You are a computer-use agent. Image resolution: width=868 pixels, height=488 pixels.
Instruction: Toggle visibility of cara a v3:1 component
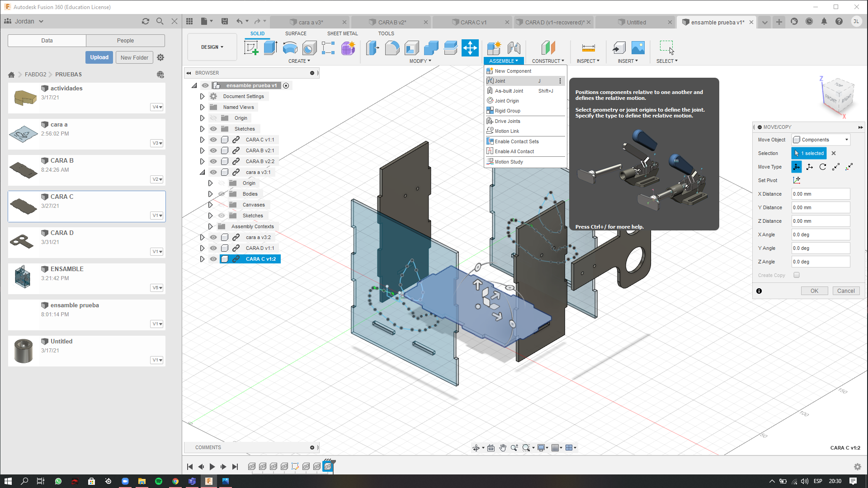(x=213, y=172)
